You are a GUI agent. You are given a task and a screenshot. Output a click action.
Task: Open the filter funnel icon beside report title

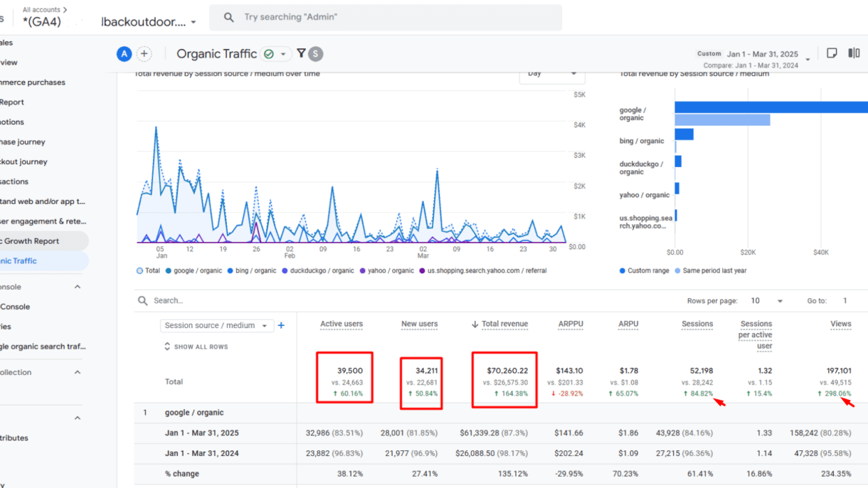point(301,53)
